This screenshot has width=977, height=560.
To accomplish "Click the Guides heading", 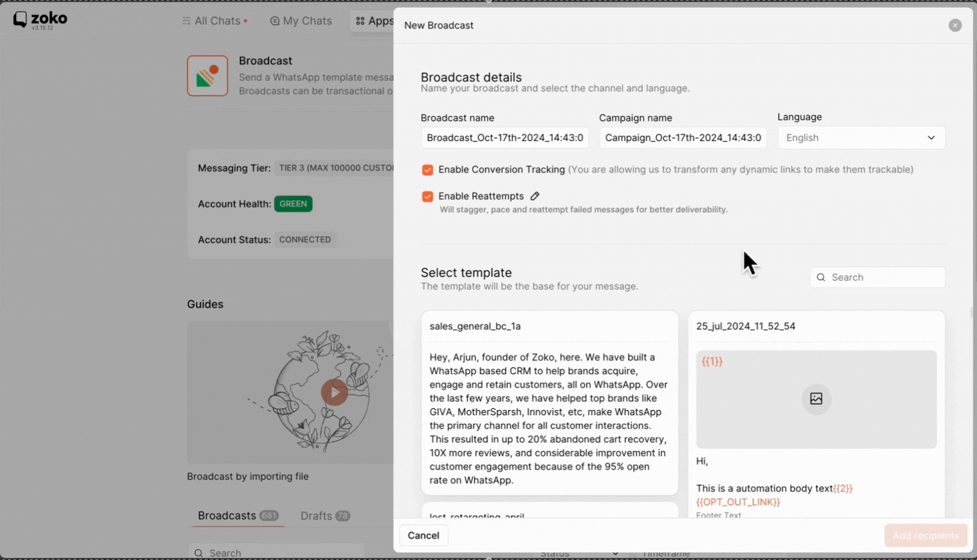I will [205, 304].
